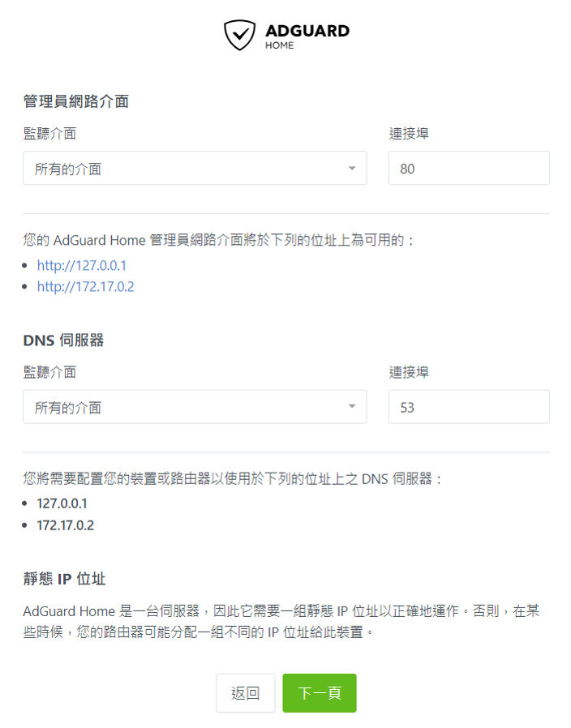
Task: Click the 靜態 IP 位址 heading
Action: [x=65, y=579]
